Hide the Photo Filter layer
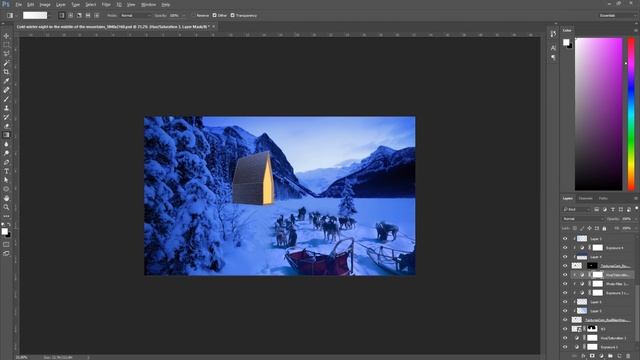 click(x=565, y=284)
